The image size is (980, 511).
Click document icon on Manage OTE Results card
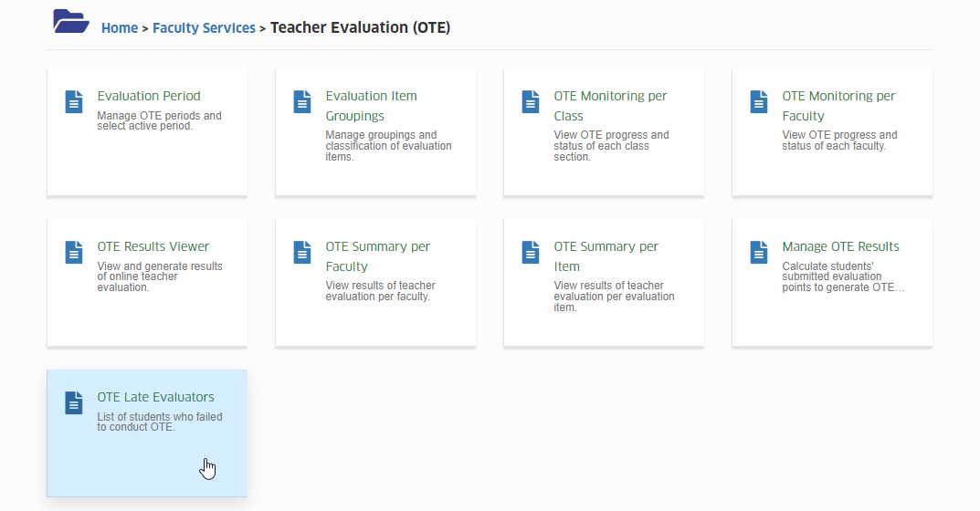pos(759,253)
